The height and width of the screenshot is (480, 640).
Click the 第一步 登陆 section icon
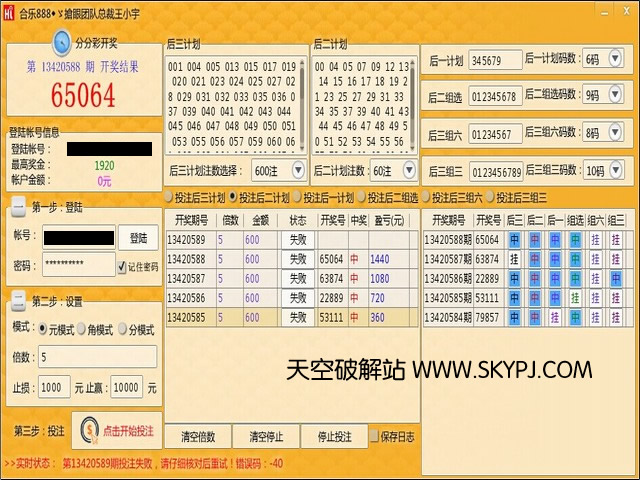click(18, 208)
